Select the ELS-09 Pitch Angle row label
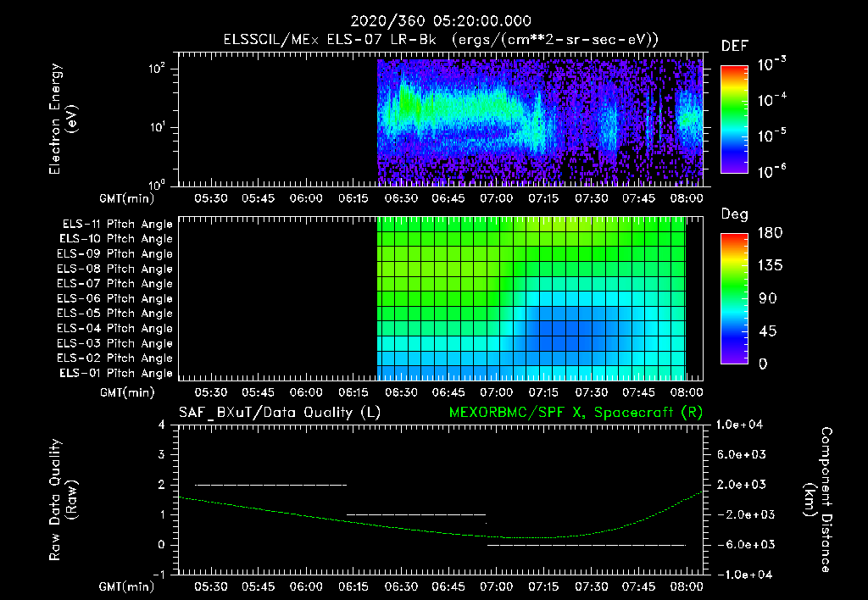The width and height of the screenshot is (868, 600). [115, 254]
